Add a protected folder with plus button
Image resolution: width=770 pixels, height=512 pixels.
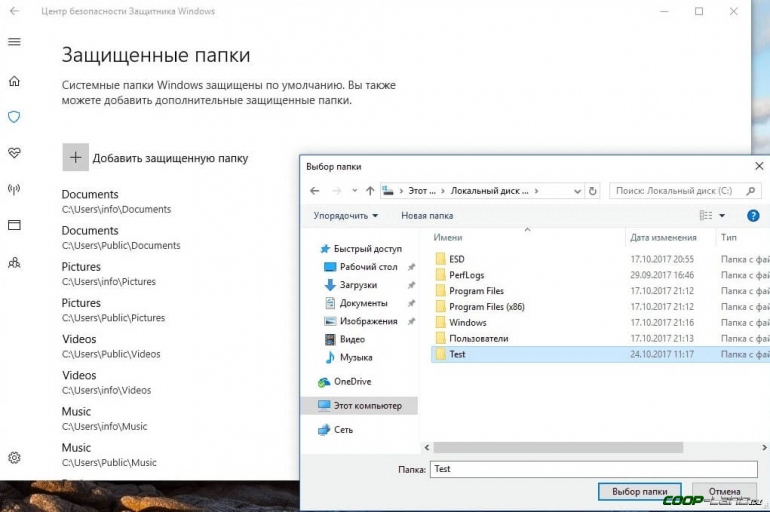75,157
